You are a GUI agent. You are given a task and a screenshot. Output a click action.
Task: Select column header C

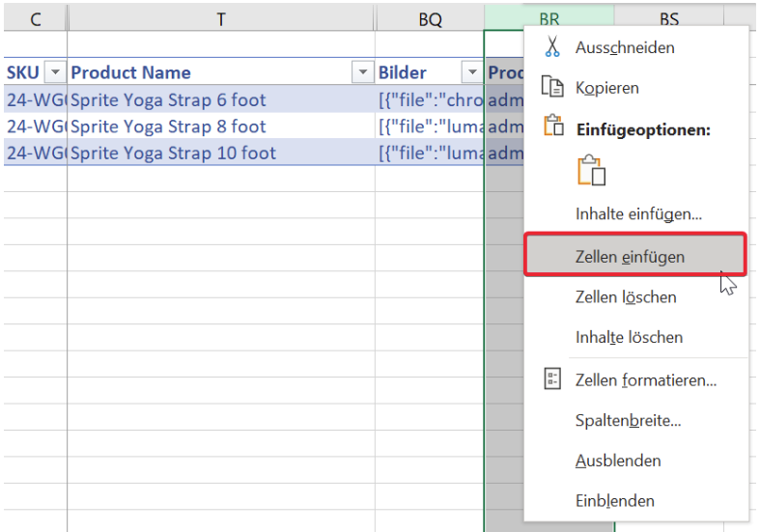[x=35, y=19]
